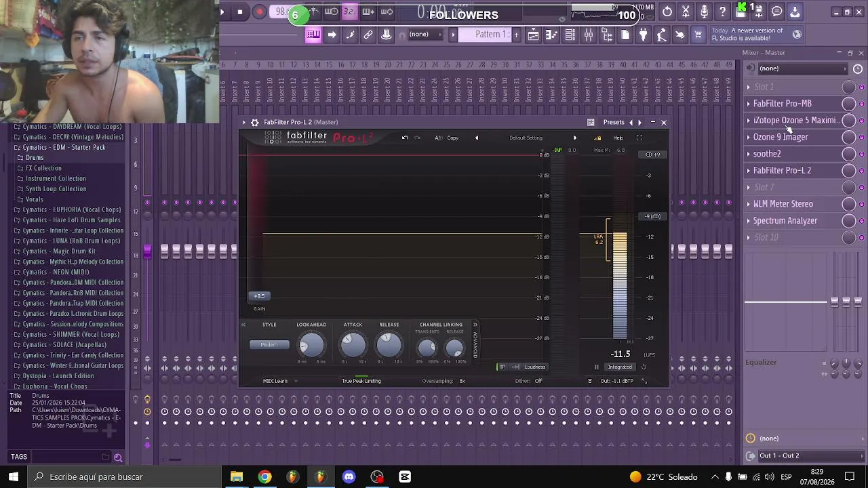Toggle the FabFilter Pro-MB slot enable knob
Viewport: 868px width, 488px height.
coord(848,104)
